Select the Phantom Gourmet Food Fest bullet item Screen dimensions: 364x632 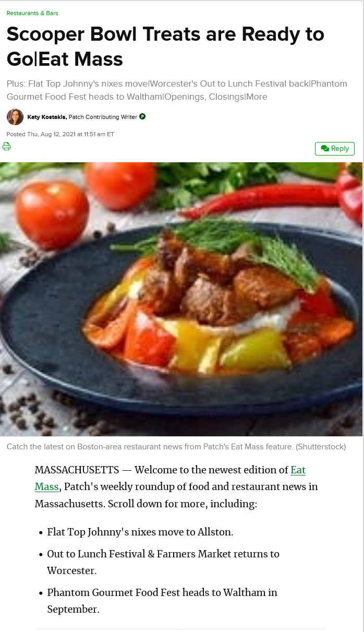pyautogui.click(x=162, y=601)
